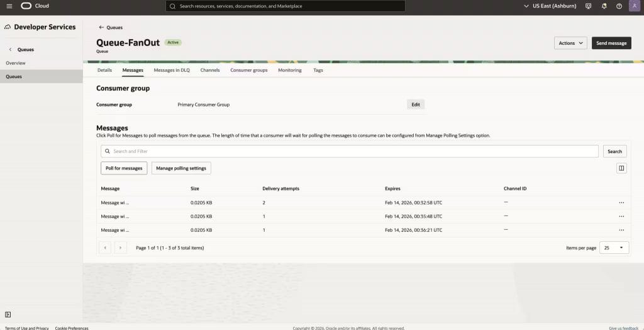Expand the Actions dropdown
644x330 pixels.
(x=570, y=43)
